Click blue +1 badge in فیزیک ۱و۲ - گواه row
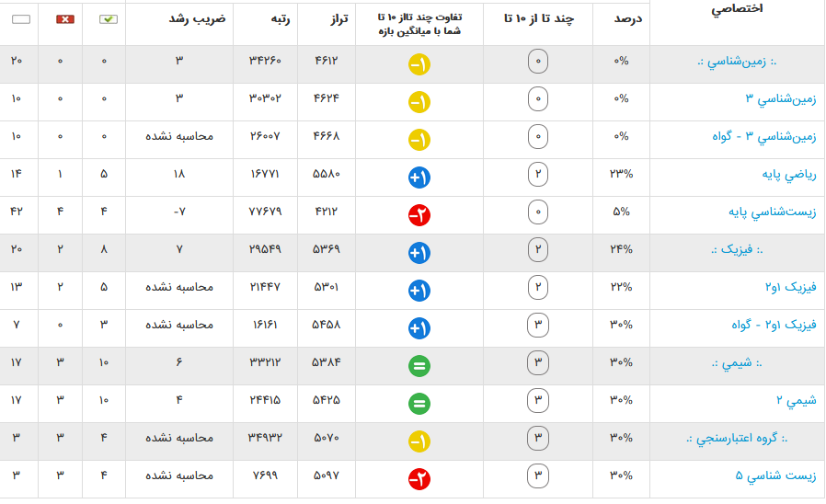 [419, 327]
